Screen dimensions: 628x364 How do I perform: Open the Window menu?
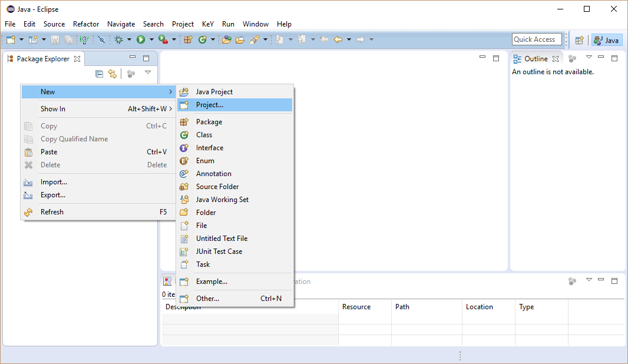point(256,24)
